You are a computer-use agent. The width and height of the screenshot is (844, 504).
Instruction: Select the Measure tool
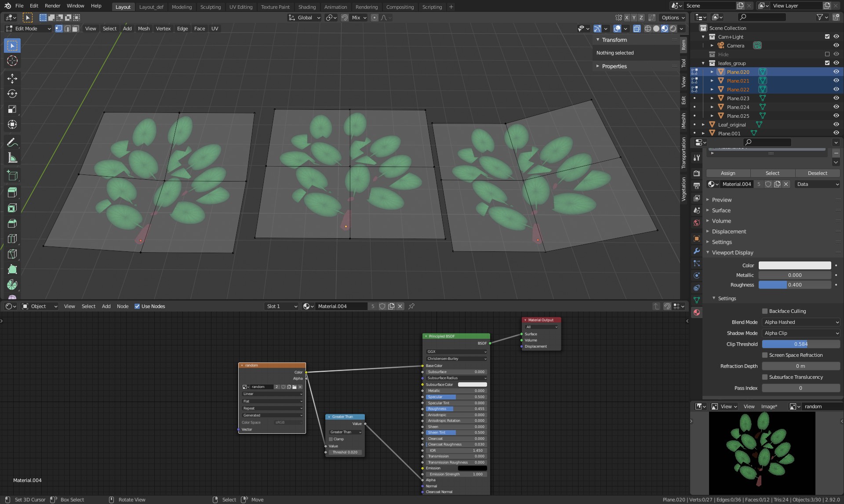coord(12,158)
